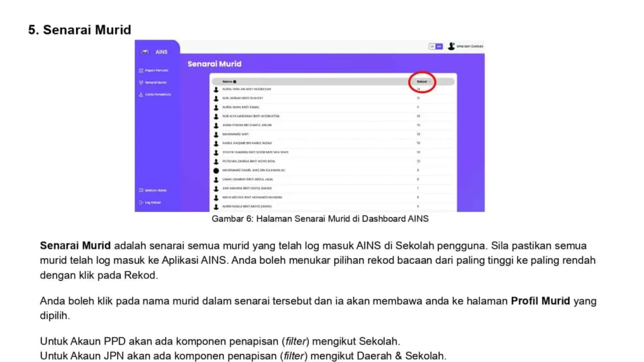Select Papan Pemuka from the navigation menu
Screen dimensions: 644x362
pyautogui.click(x=157, y=69)
